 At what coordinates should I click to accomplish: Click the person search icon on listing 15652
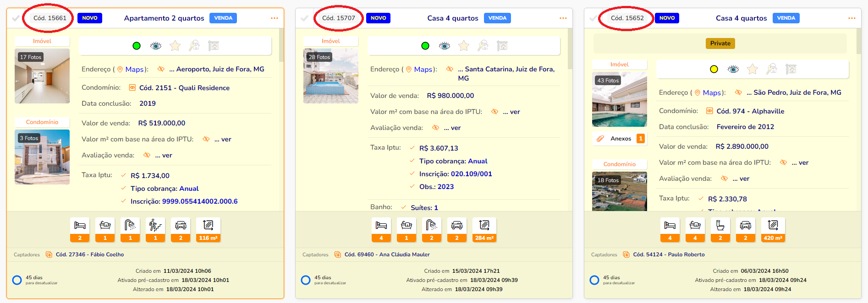coord(772,69)
